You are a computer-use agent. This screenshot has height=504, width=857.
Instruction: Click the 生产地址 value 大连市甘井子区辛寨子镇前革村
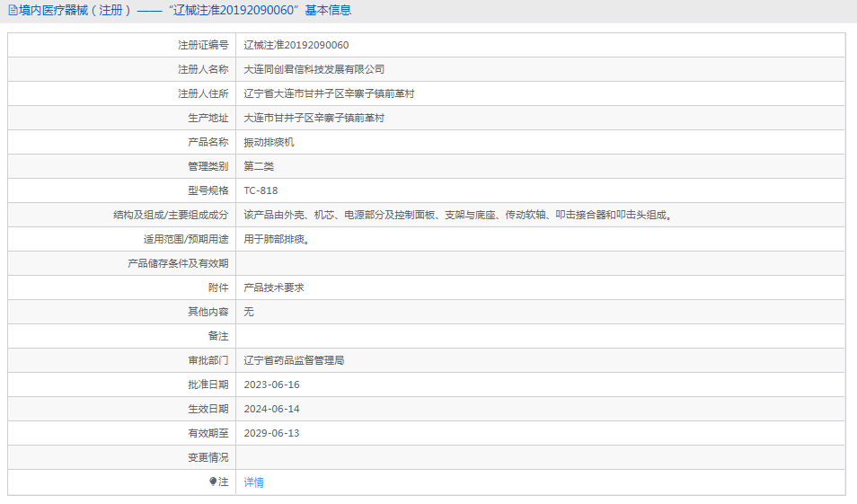[314, 118]
